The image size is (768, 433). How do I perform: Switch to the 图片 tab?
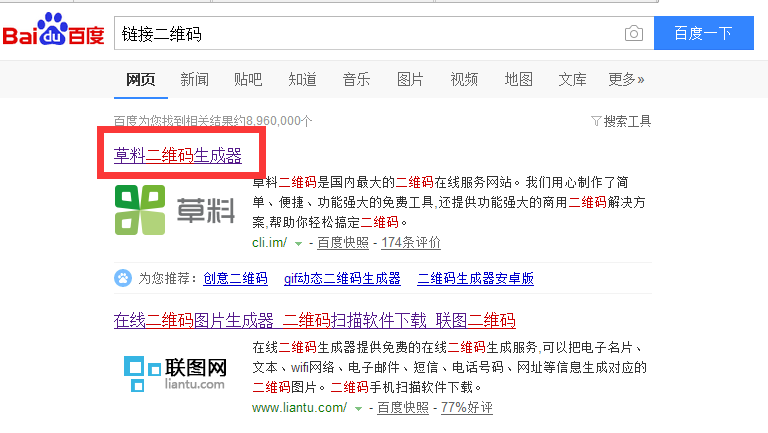(x=410, y=79)
